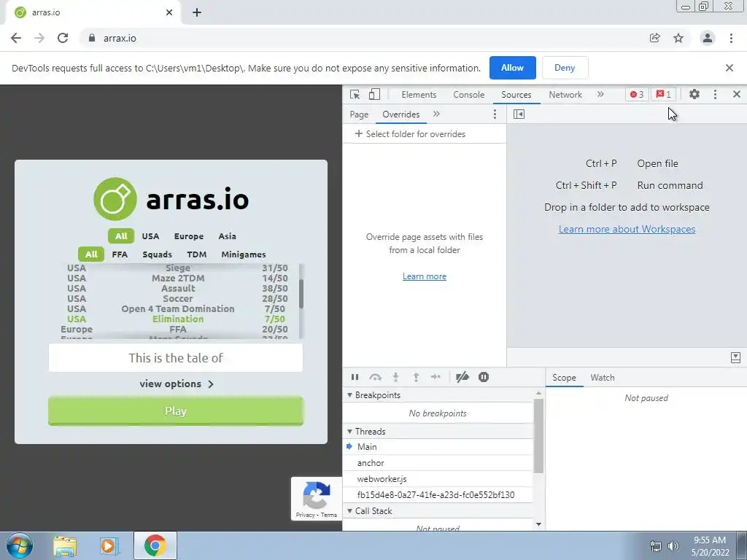Select the webworker.js thread
Image resolution: width=747 pixels, height=560 pixels.
click(x=438, y=479)
